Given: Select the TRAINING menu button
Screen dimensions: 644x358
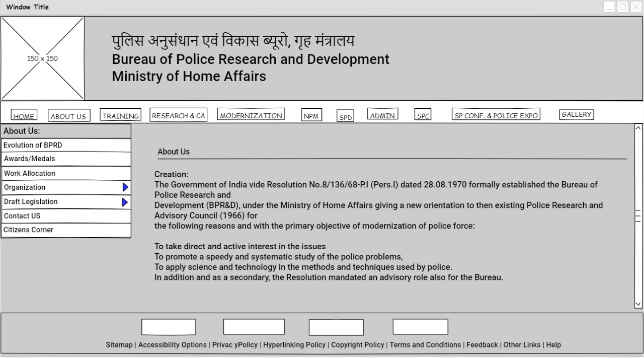Looking at the screenshot, I should click(x=121, y=115).
